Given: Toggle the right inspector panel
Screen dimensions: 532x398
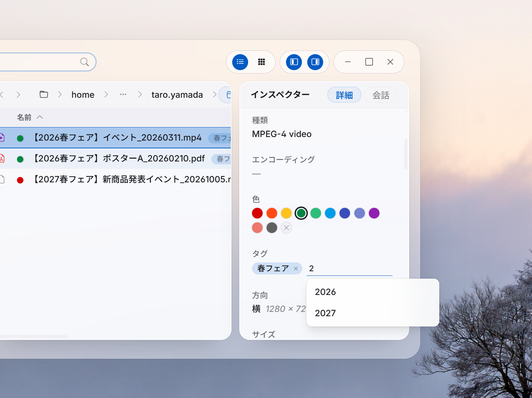Looking at the screenshot, I should point(315,62).
